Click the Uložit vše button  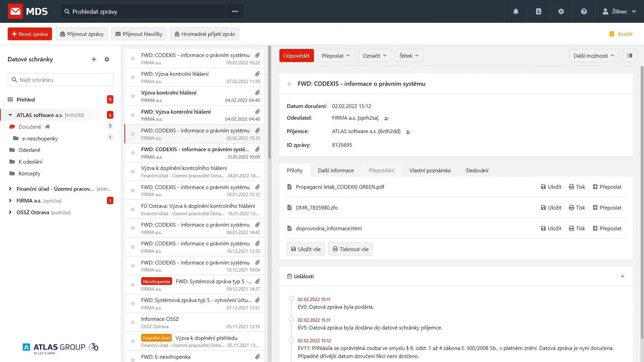(306, 249)
